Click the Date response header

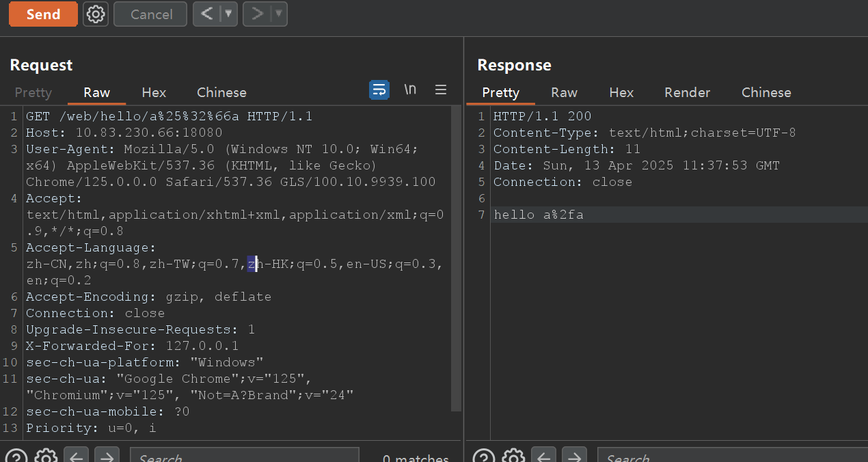636,165
